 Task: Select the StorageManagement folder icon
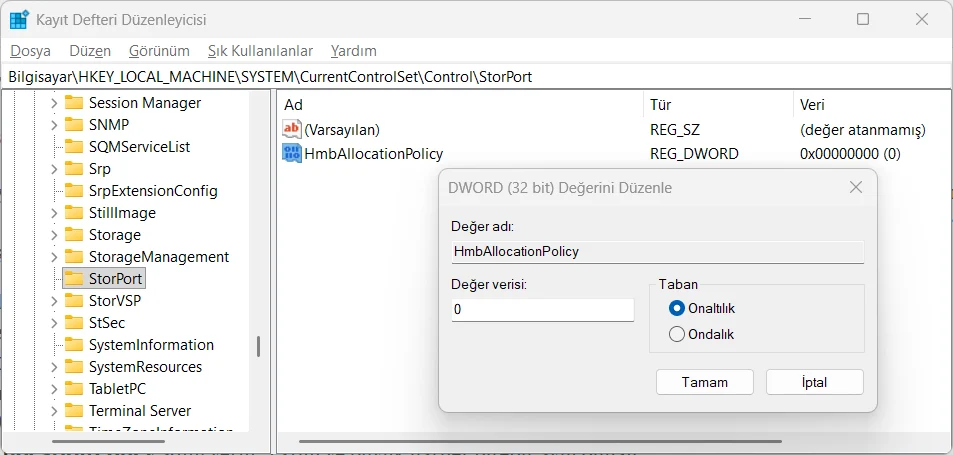tap(74, 256)
